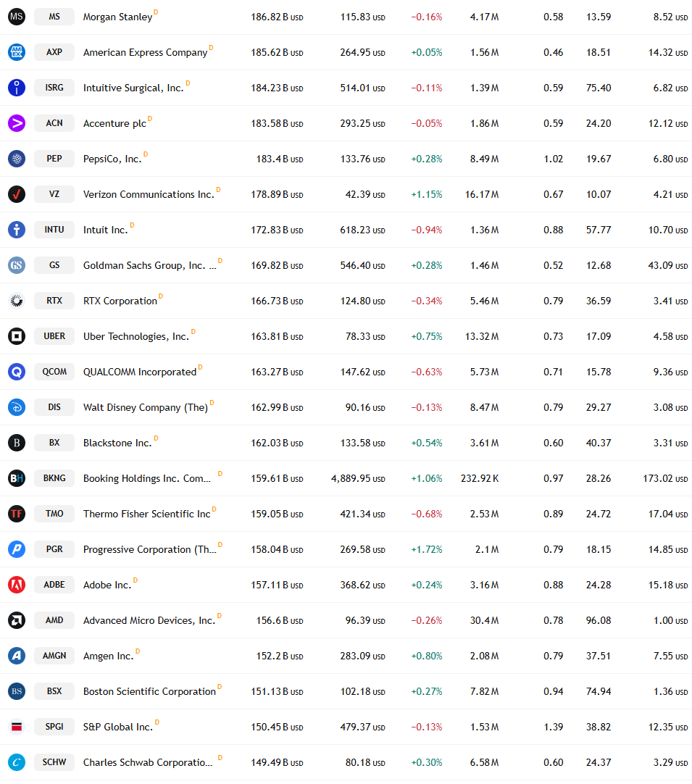Open the UBER ticker badge
This screenshot has width=692, height=784.
54,336
